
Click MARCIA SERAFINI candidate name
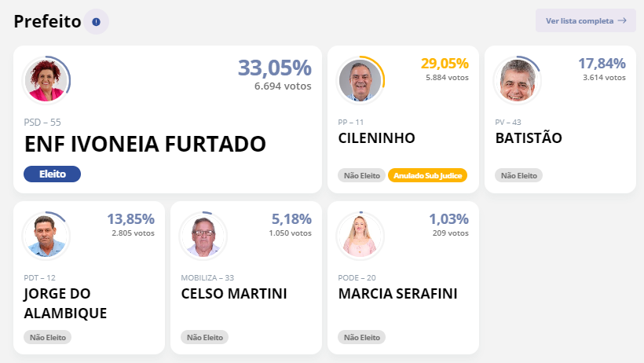pos(397,294)
